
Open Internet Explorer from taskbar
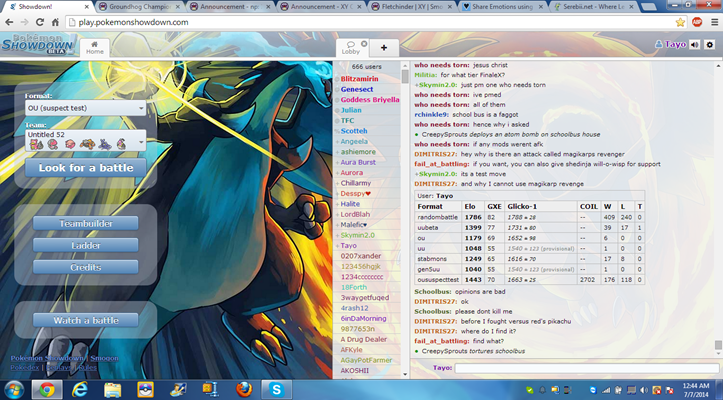[80, 390]
